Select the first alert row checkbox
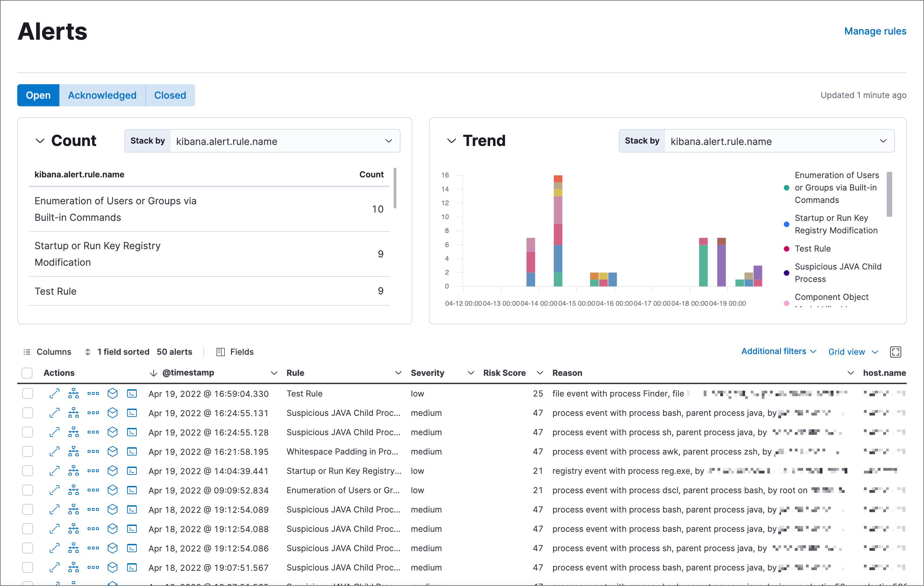924x586 pixels. click(26, 393)
